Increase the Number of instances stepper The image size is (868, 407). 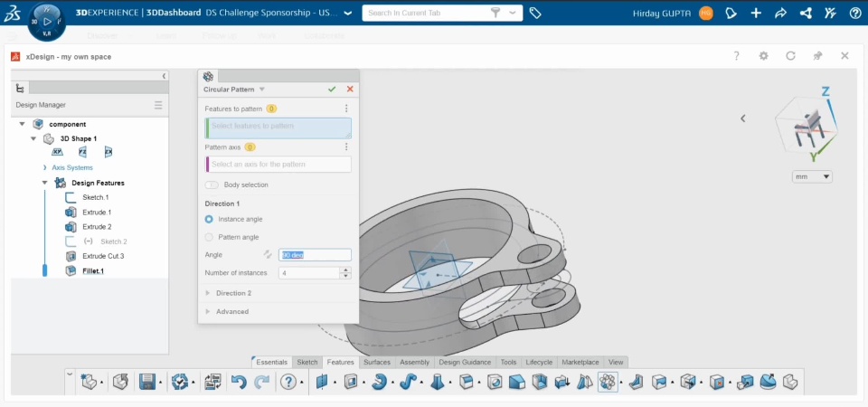pos(346,270)
